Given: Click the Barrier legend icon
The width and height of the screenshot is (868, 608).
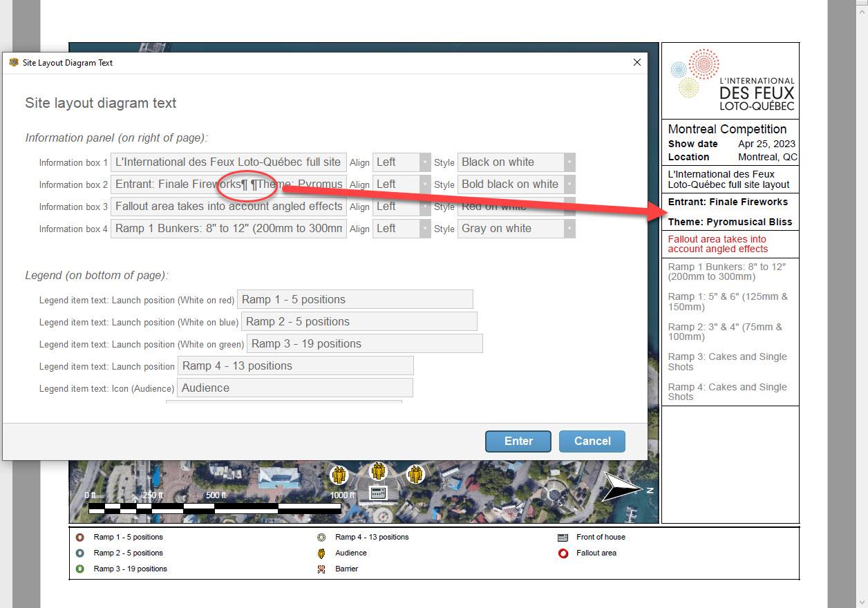Looking at the screenshot, I should (321, 569).
